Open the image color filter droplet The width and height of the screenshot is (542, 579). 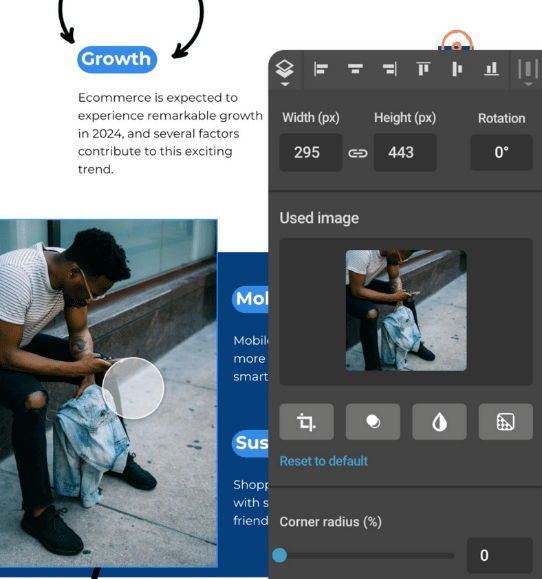click(439, 422)
